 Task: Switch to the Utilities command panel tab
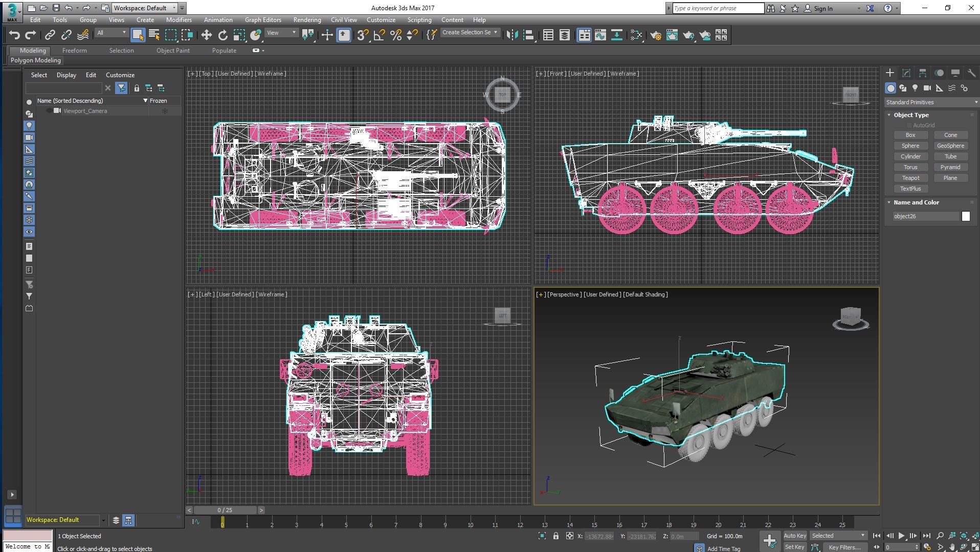tap(972, 73)
